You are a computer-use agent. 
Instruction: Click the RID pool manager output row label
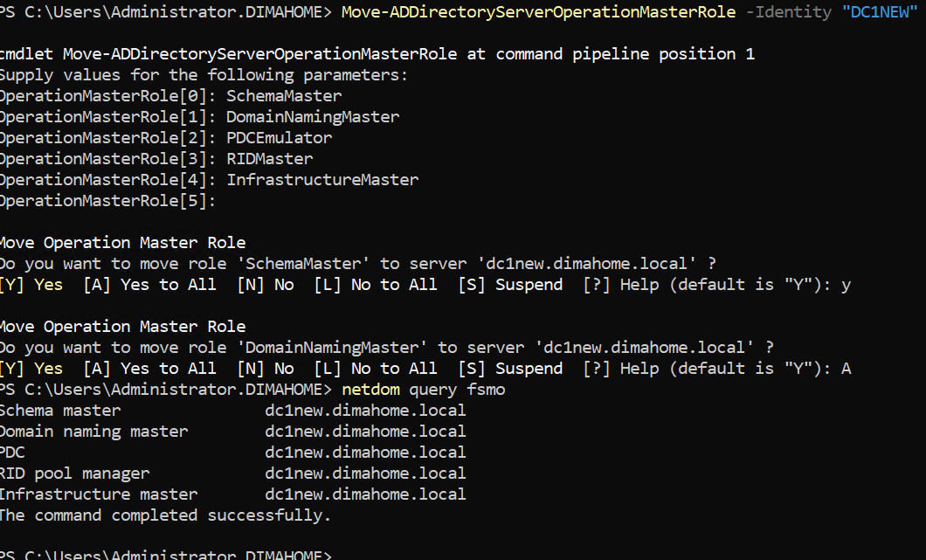75,474
